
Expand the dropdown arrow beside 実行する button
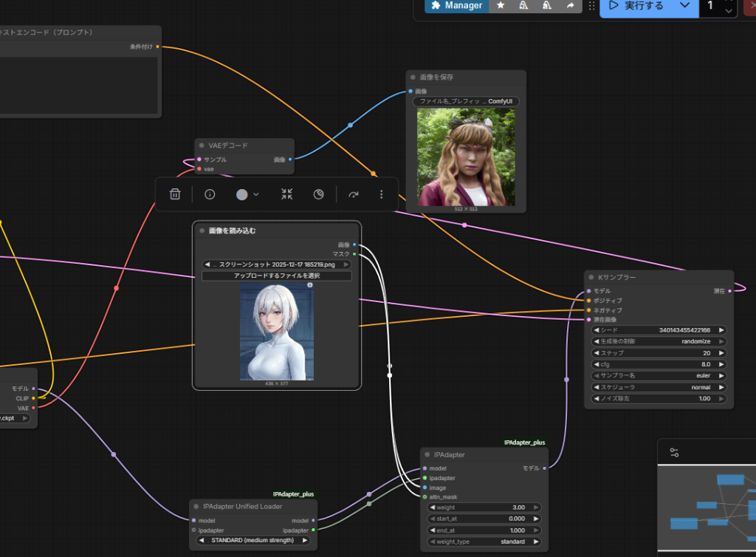pos(684,6)
